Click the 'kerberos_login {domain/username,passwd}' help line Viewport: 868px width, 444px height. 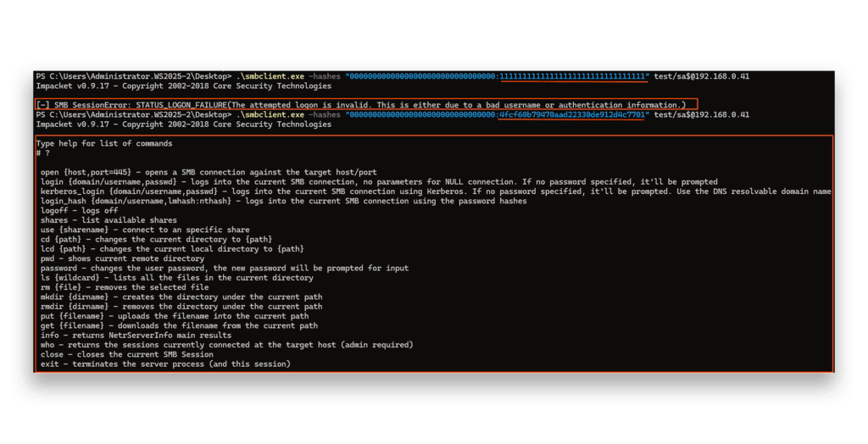pyautogui.click(x=436, y=191)
